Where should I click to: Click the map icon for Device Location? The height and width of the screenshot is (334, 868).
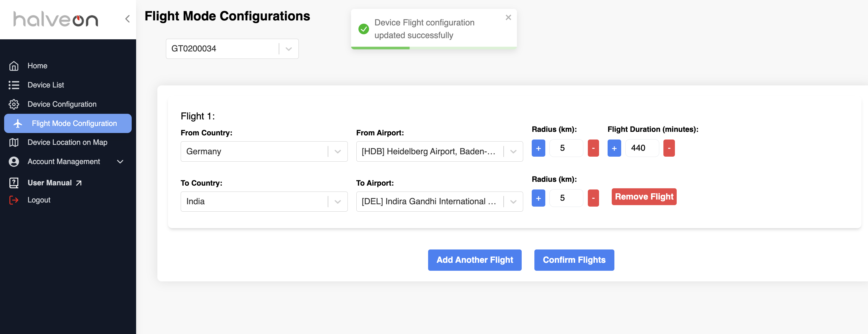(14, 142)
